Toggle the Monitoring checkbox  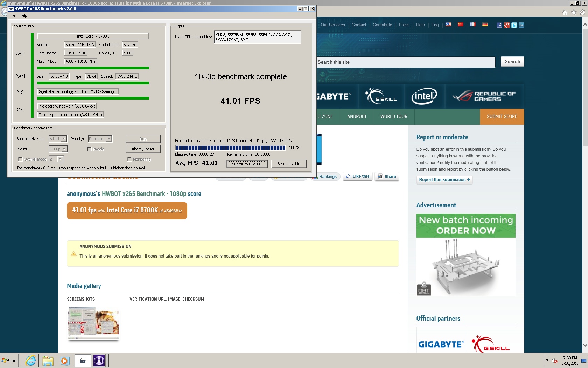pos(129,159)
